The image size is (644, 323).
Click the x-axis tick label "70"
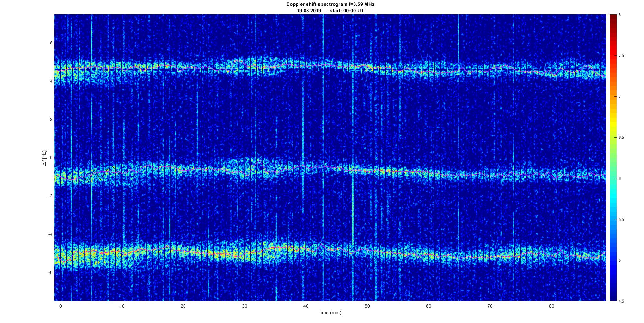click(490, 306)
